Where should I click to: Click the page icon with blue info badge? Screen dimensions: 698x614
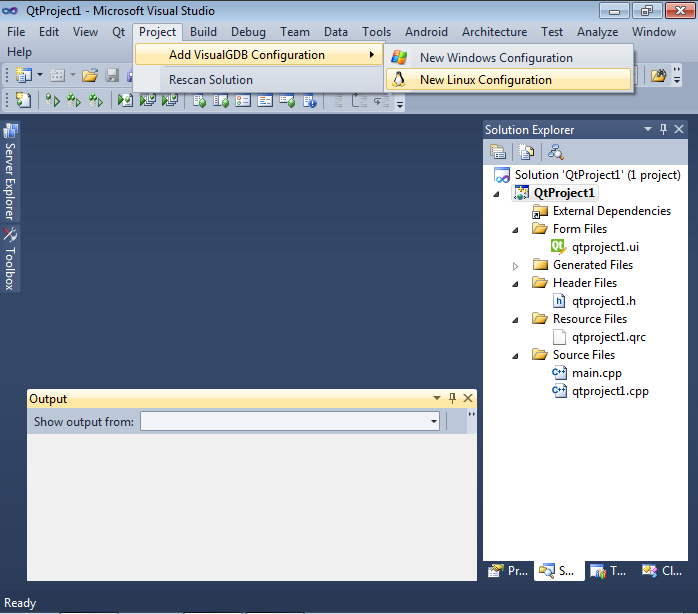coord(309,101)
